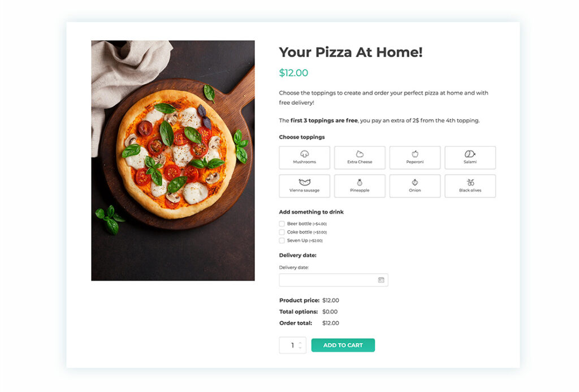Click the Add to Cart button
This screenshot has width=579, height=392.
[343, 344]
